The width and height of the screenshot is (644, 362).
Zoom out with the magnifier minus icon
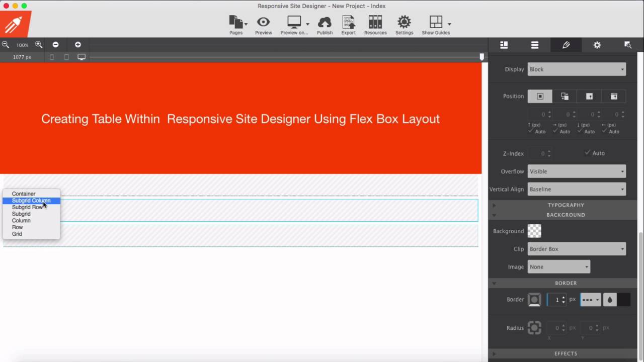pos(6,45)
